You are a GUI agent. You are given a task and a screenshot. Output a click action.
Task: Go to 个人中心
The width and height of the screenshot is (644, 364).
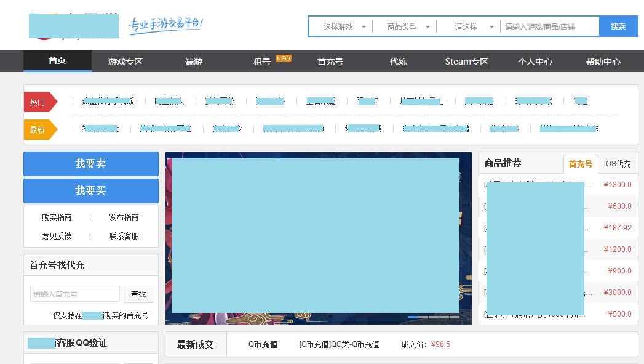point(535,61)
